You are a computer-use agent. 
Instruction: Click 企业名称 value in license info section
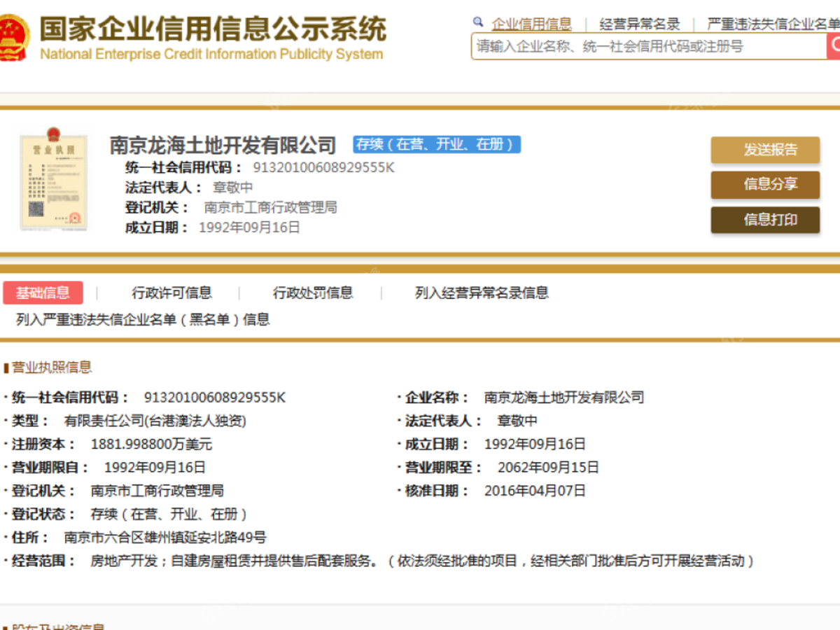564,398
